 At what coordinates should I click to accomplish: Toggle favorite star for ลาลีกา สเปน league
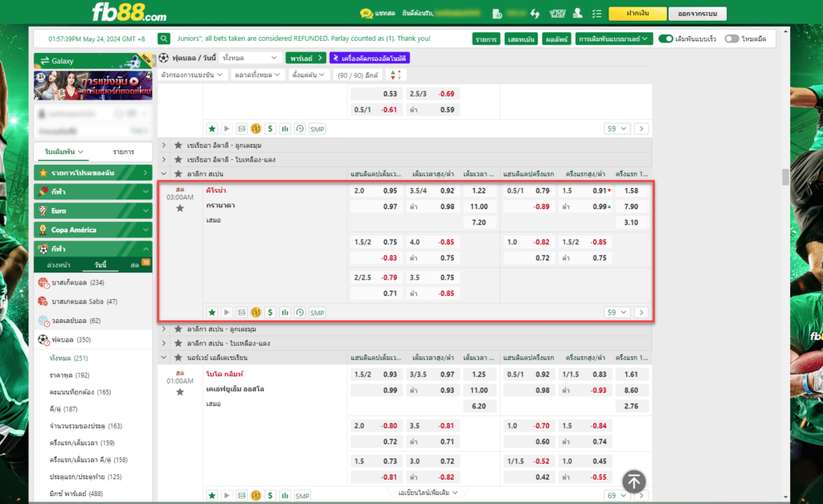(178, 174)
